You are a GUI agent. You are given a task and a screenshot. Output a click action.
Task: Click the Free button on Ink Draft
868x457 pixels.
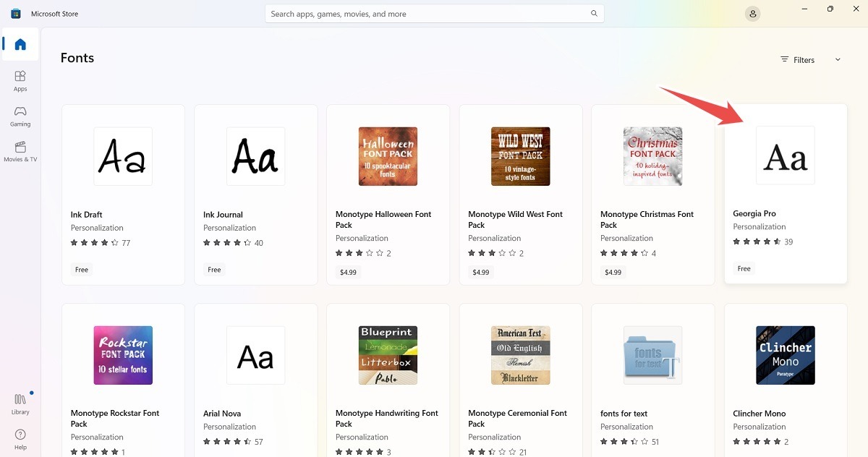click(81, 269)
